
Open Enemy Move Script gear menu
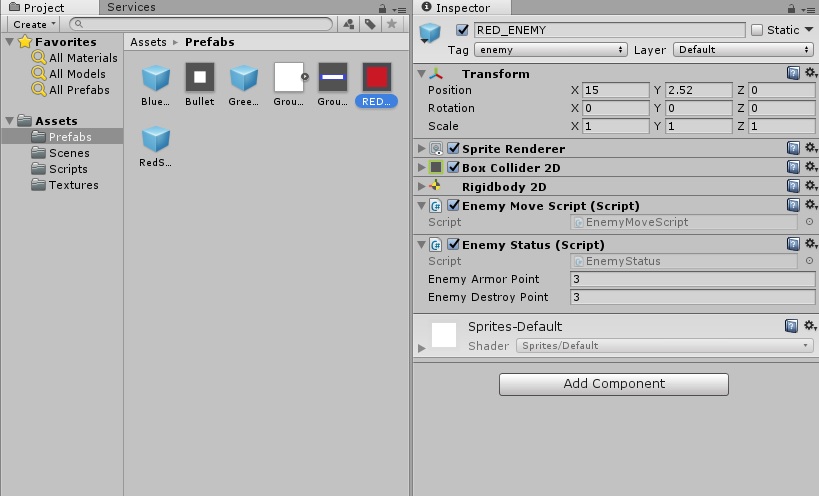point(811,204)
